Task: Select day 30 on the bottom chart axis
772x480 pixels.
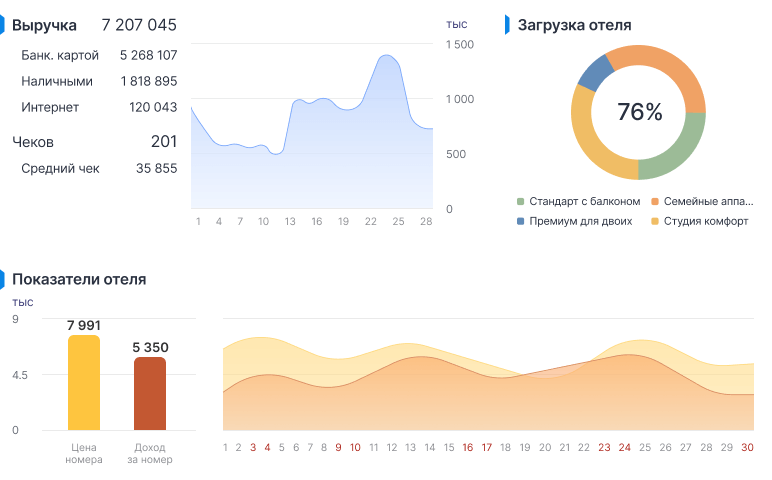Action: click(747, 447)
